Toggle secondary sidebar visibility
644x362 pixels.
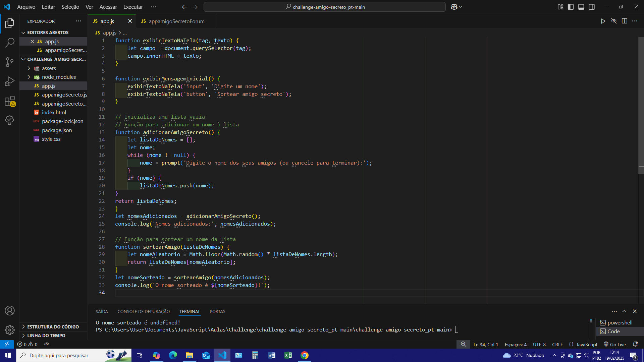tap(592, 7)
